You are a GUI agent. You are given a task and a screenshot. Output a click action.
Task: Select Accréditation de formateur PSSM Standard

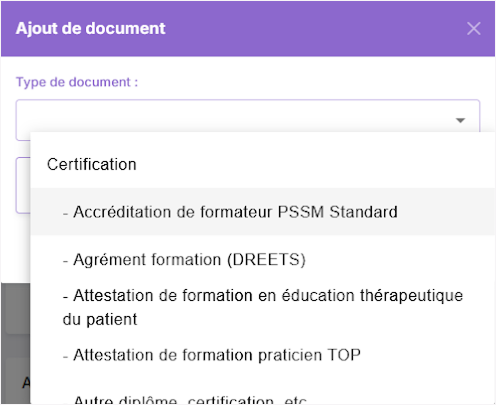coord(263,212)
